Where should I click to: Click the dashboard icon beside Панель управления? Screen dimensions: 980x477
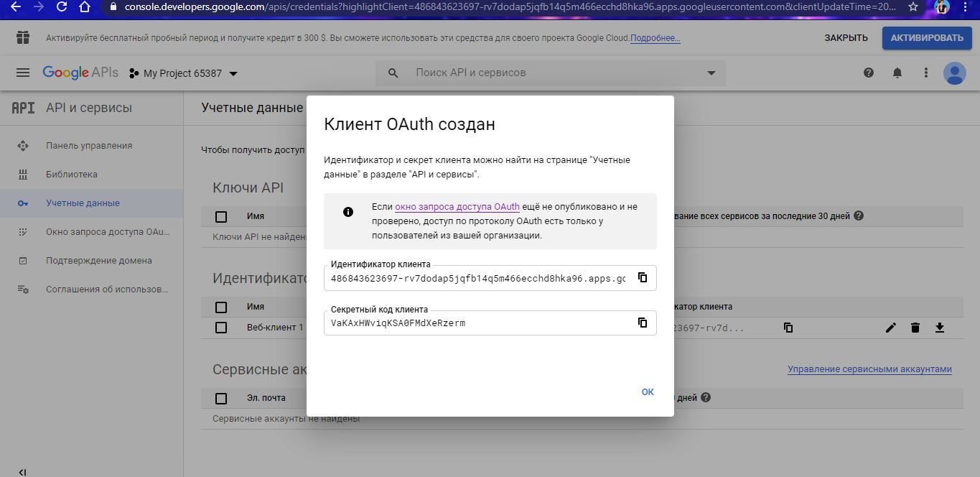point(23,145)
